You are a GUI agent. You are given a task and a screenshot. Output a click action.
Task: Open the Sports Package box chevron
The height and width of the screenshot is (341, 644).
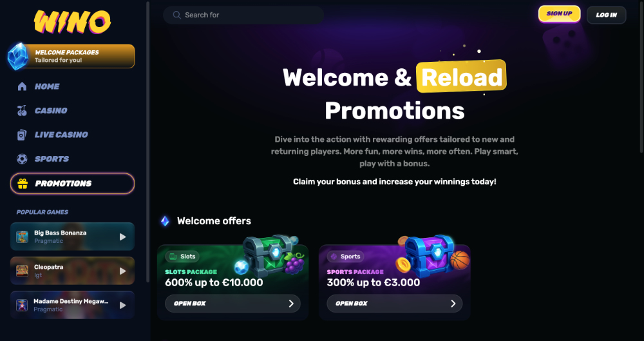453,304
